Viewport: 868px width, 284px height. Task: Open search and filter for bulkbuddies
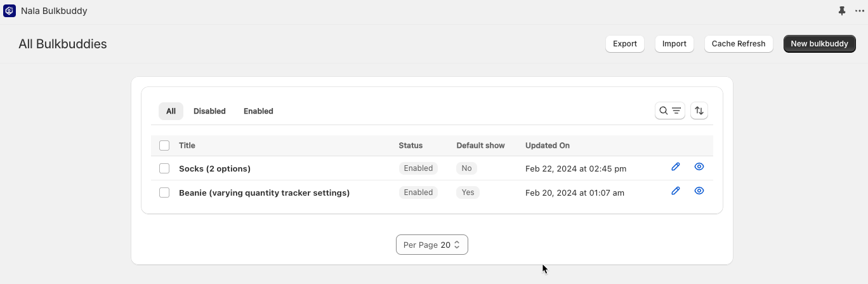(669, 111)
